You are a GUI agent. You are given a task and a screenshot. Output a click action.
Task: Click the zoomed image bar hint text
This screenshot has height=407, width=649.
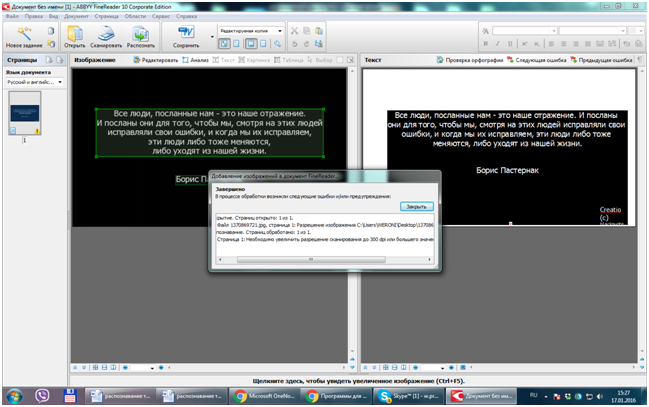point(359,381)
